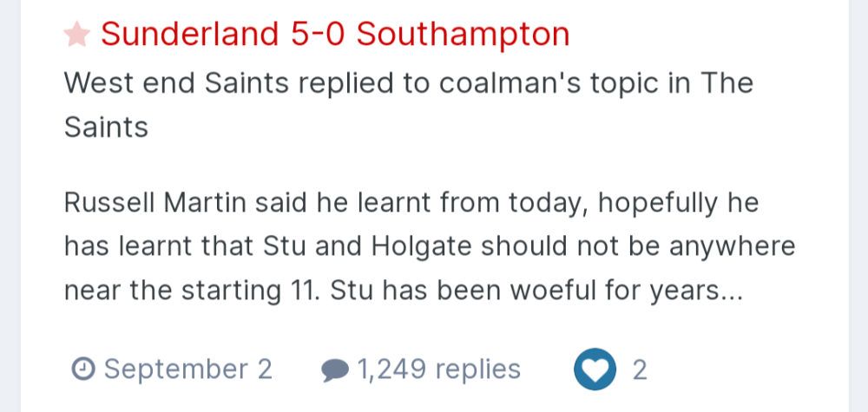
Task: Click the word Southampton in the title
Action: [x=463, y=35]
